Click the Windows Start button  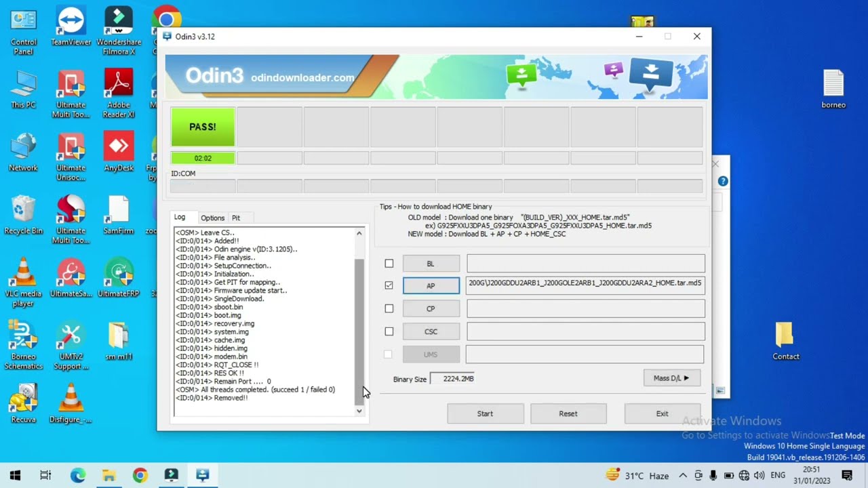tap(15, 475)
